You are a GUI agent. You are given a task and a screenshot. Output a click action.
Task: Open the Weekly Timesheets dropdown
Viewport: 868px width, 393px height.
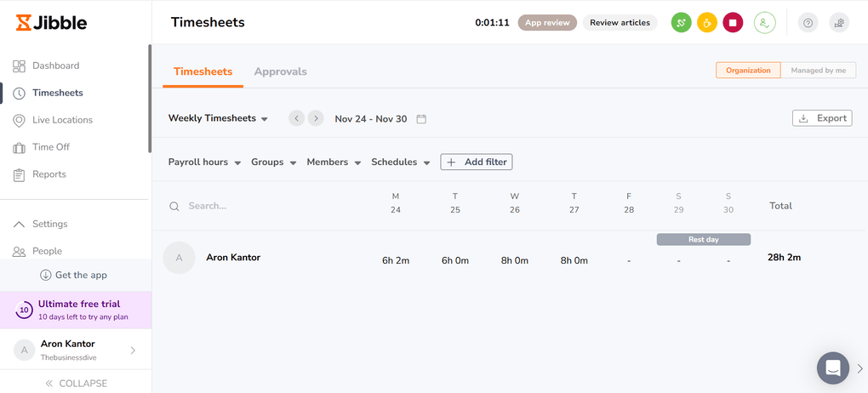pyautogui.click(x=218, y=118)
